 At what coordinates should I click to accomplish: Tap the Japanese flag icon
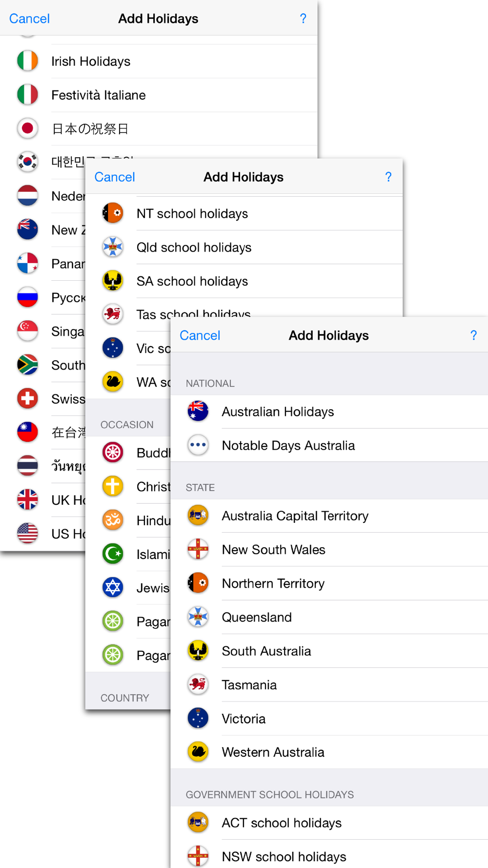click(27, 128)
